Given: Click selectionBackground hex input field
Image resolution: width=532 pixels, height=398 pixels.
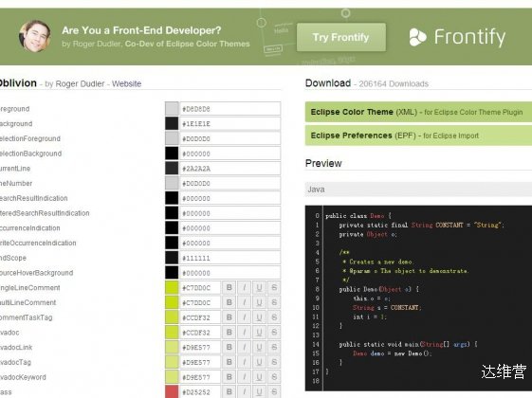Looking at the screenshot, I should point(230,154).
